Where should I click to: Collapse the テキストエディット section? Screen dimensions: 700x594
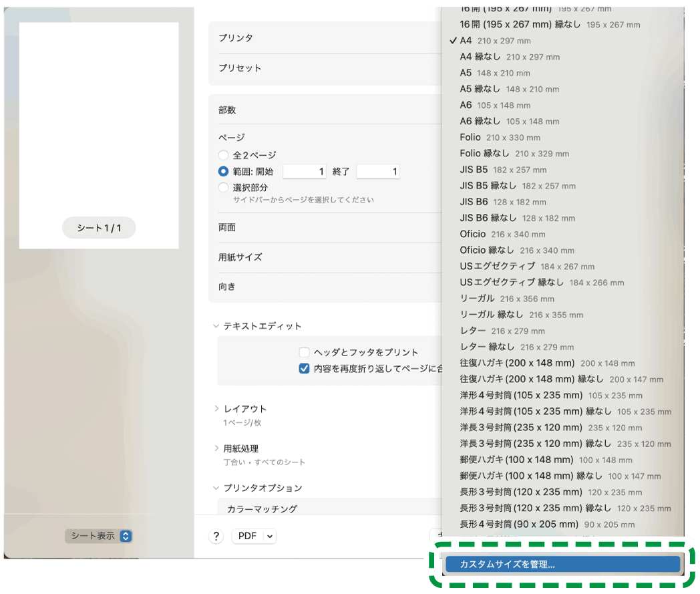215,324
